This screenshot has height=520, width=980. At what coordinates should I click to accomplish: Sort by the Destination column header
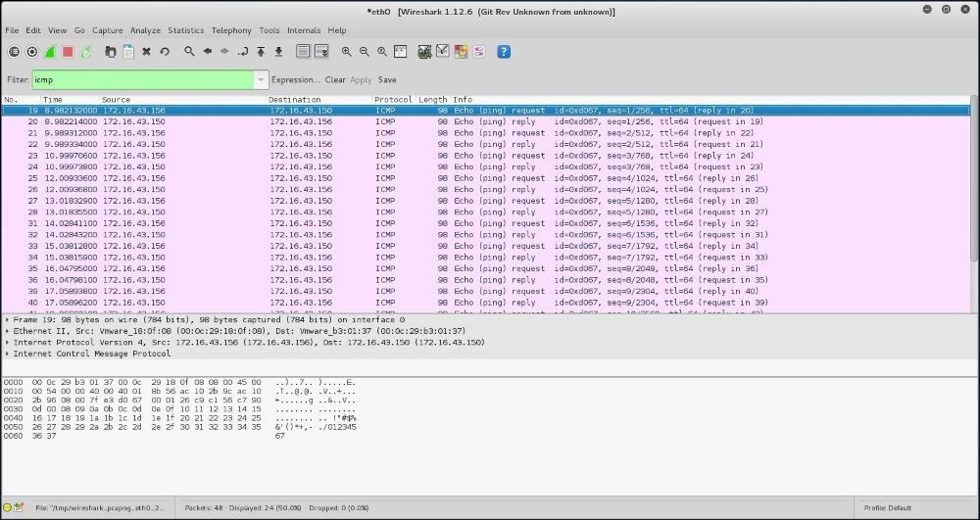(319, 100)
